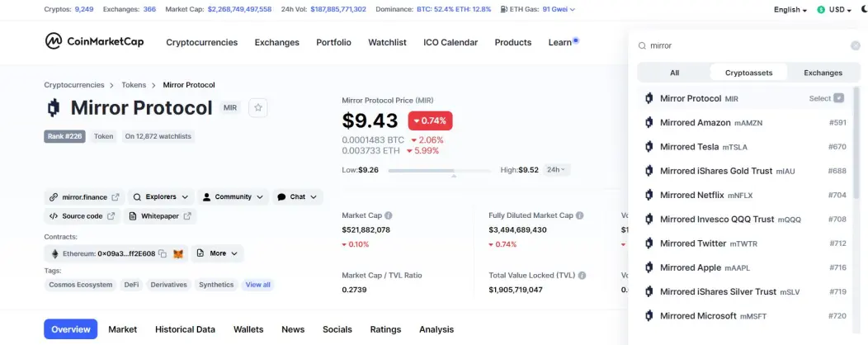
Task: Open the Portfolio nav item
Action: click(334, 42)
